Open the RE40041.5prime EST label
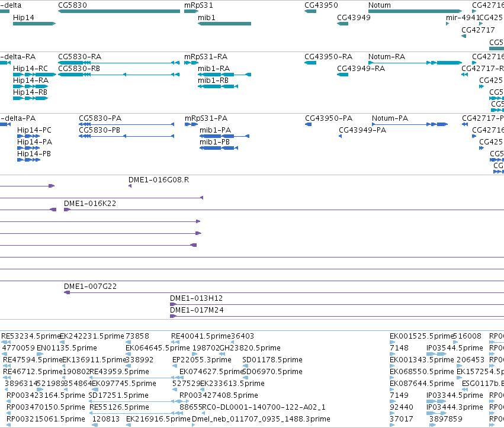This screenshot has height=428, width=504. click(x=201, y=336)
